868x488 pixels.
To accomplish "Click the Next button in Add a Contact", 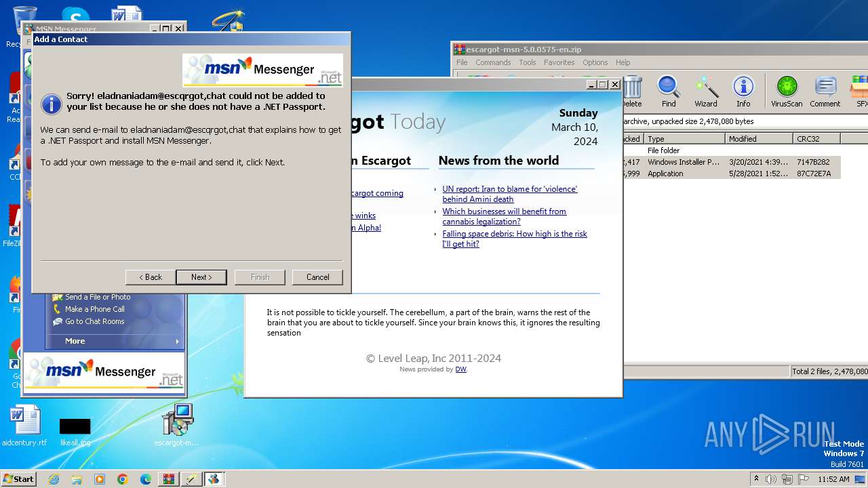I will click(201, 277).
